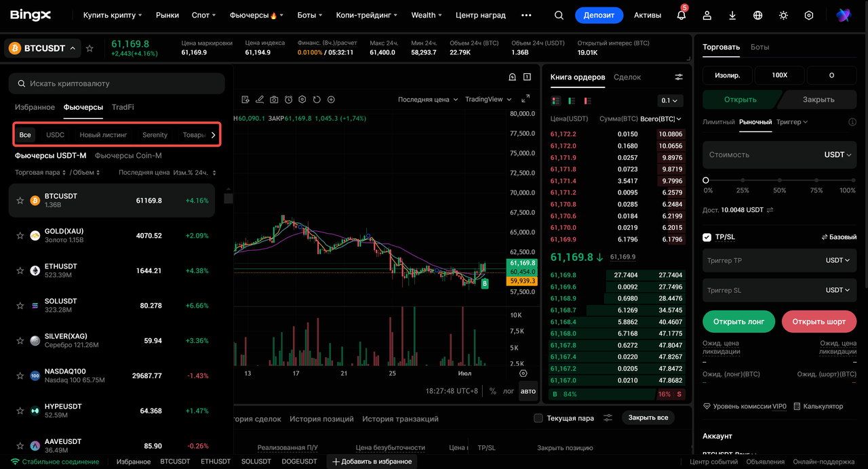
Task: Switch theme with the sun icon
Action: [783, 15]
